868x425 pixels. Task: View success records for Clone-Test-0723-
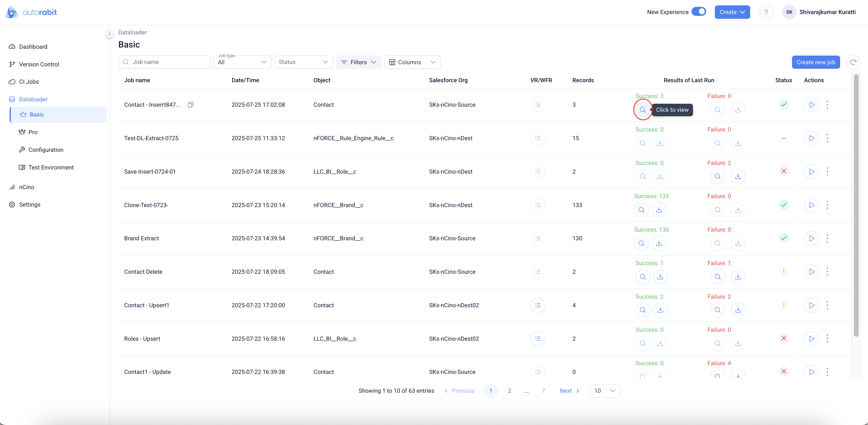pos(641,210)
